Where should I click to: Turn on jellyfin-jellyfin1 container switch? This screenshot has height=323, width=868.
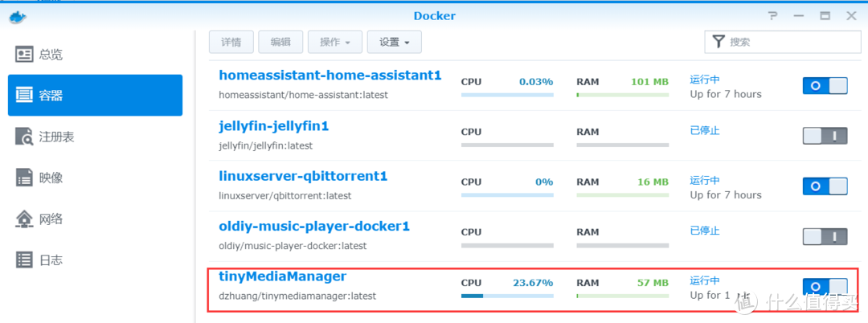tap(825, 136)
